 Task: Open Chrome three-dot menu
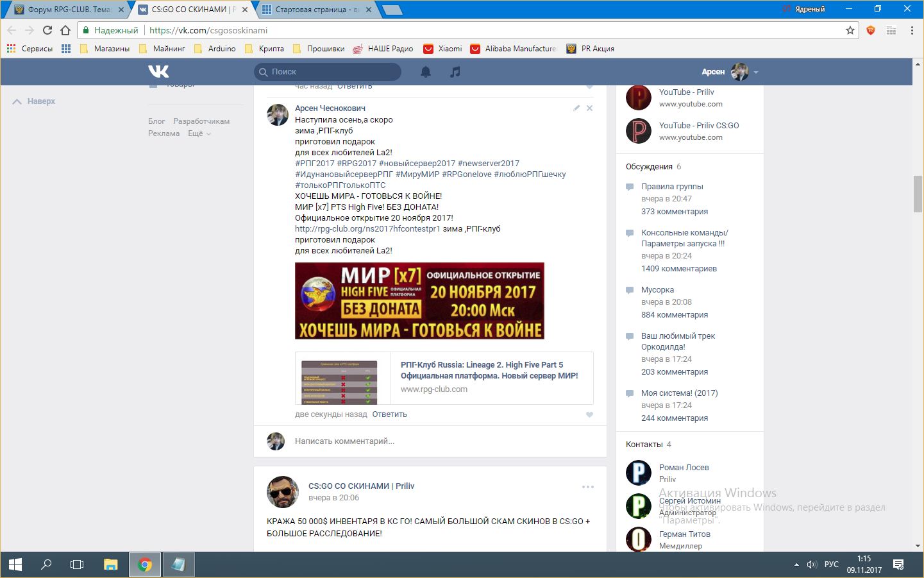tap(912, 30)
